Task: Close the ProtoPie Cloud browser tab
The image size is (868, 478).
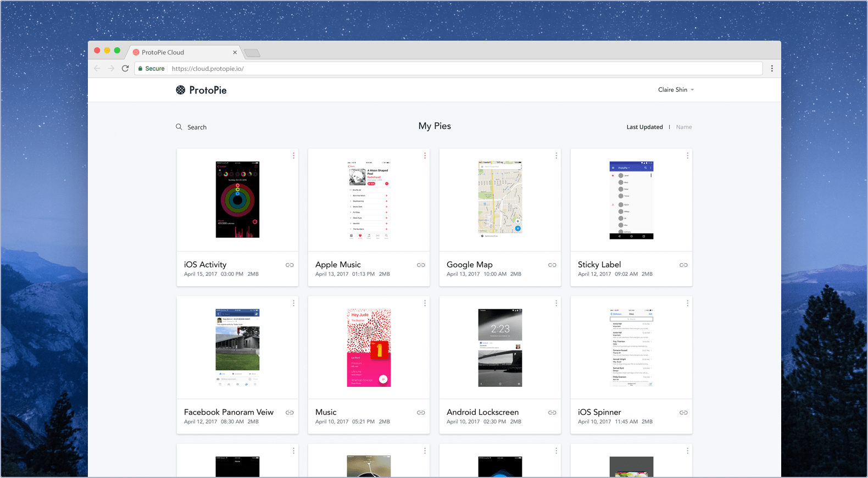Action: pos(235,52)
